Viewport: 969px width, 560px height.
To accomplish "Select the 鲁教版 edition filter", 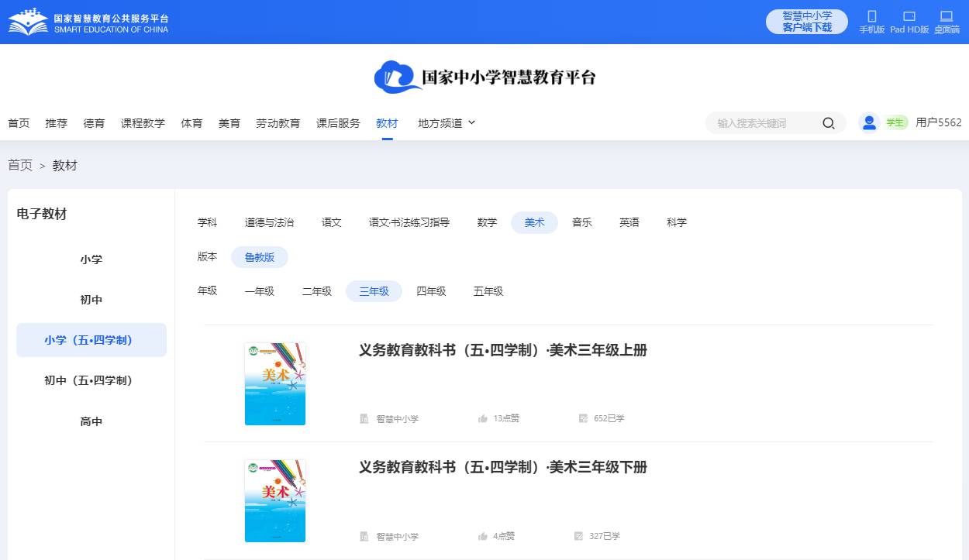I will [x=260, y=257].
